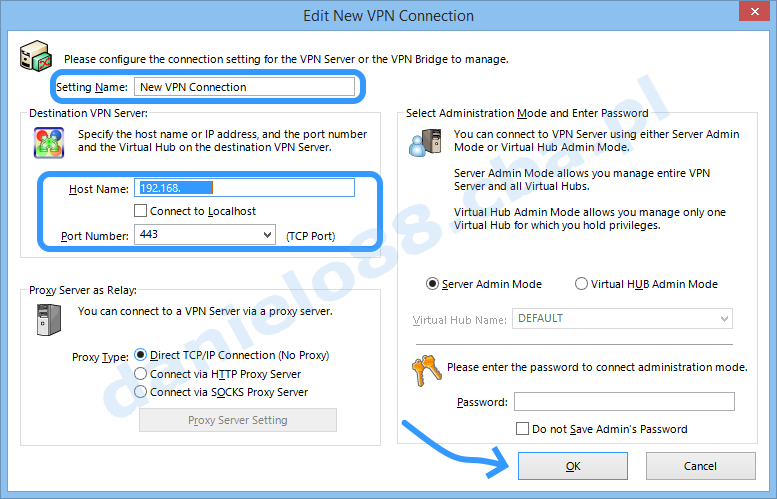Choose Direct TCP/IP Connection (No Proxy)
777x499 pixels.
[141, 355]
